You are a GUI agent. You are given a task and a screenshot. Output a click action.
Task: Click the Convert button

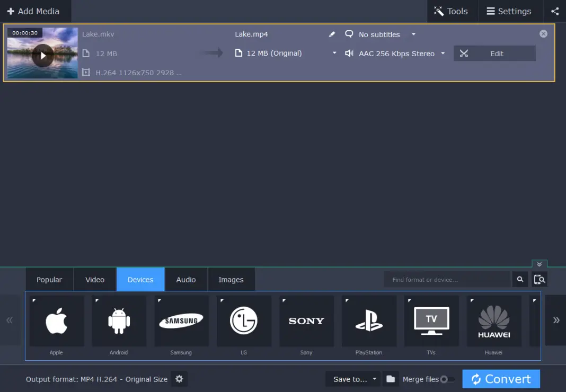pyautogui.click(x=501, y=379)
